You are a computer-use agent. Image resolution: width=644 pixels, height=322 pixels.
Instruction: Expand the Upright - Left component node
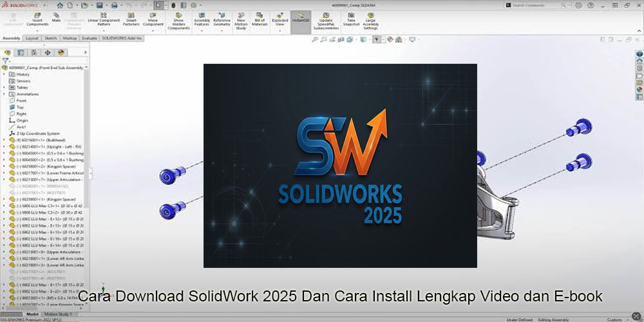[x=4, y=147]
